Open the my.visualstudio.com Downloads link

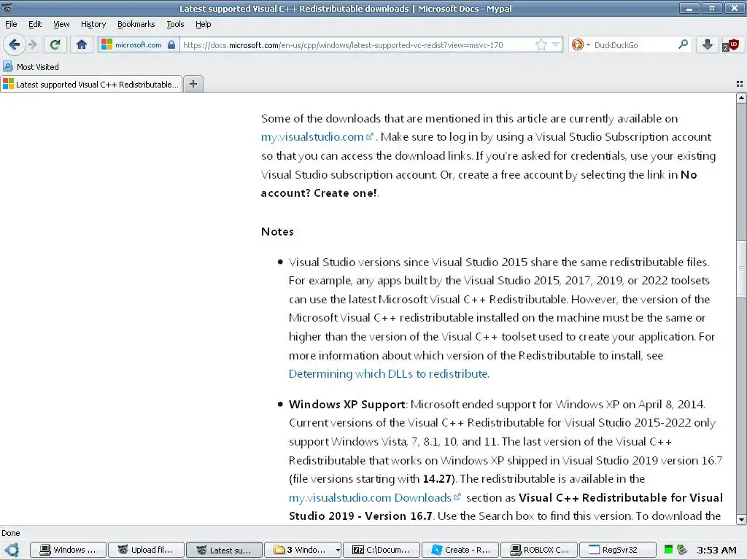[x=374, y=497]
